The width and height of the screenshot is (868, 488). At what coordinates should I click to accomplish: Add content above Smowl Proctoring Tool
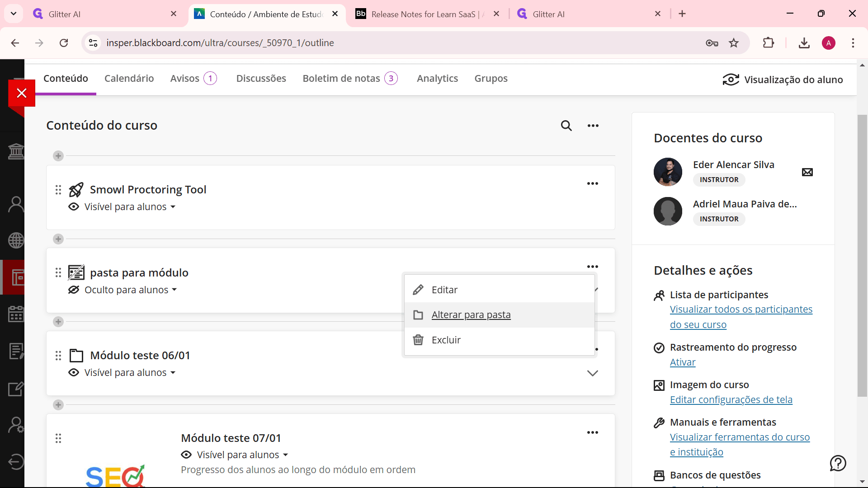coord(58,156)
